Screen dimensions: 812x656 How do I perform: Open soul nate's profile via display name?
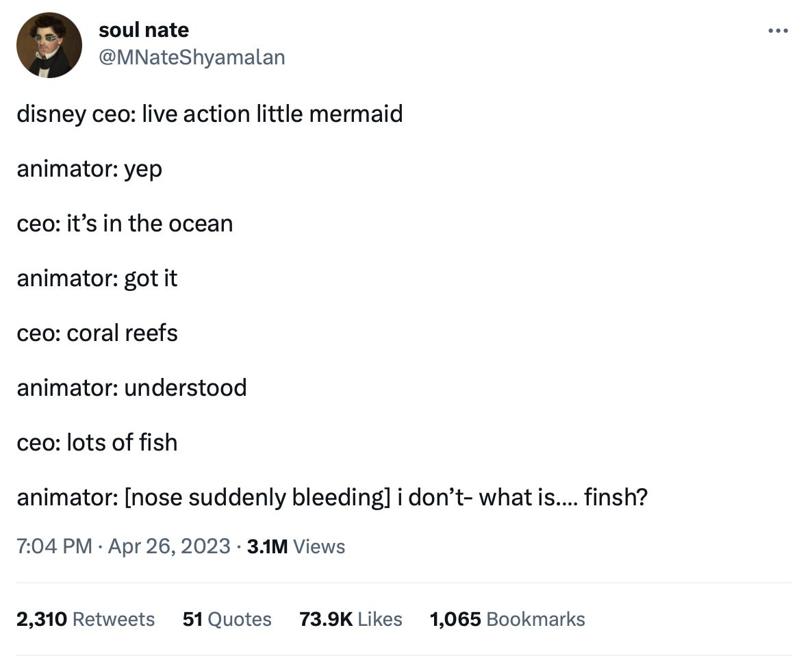(144, 29)
